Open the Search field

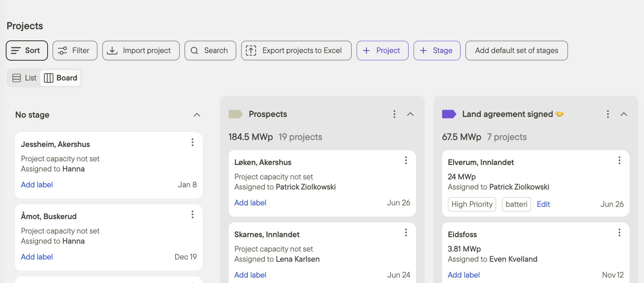point(210,51)
